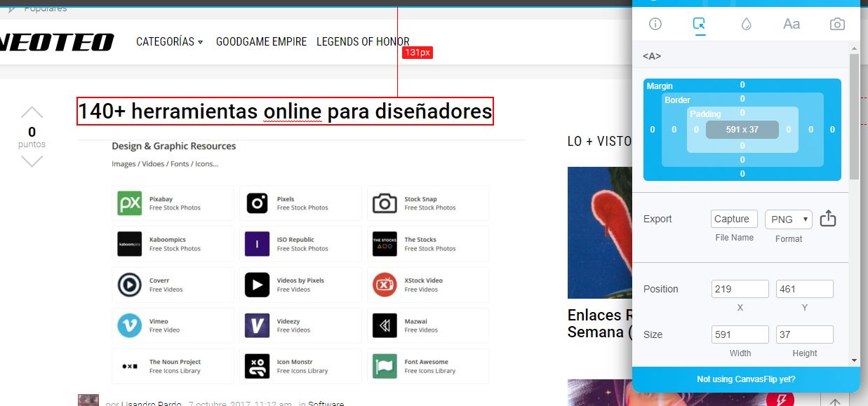Click the Height field showing 37

805,334
